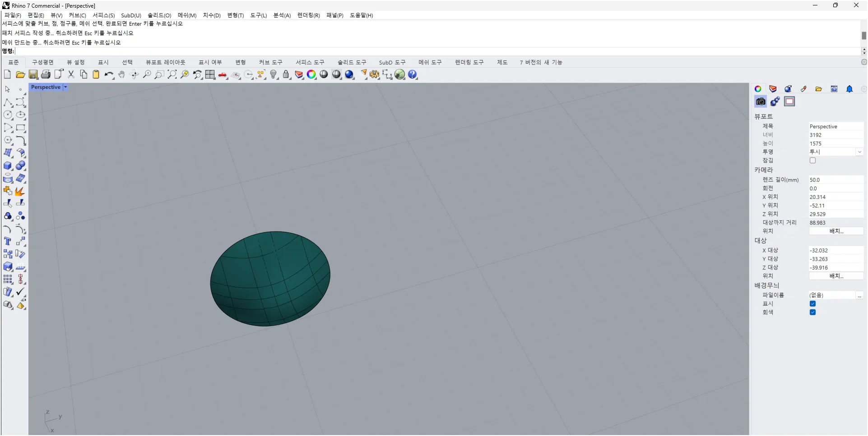The image size is (868, 436).
Task: Open the 도움말(H) menu
Action: coord(361,15)
